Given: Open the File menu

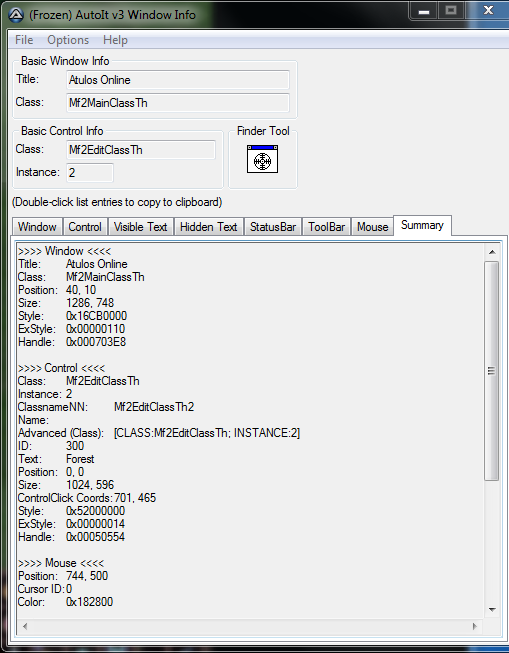Looking at the screenshot, I should (24, 40).
